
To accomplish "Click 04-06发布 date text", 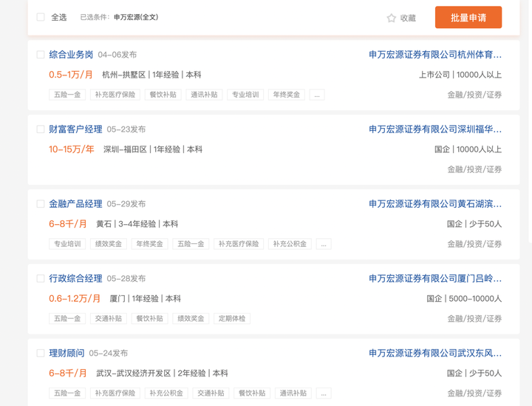I will pyautogui.click(x=117, y=55).
